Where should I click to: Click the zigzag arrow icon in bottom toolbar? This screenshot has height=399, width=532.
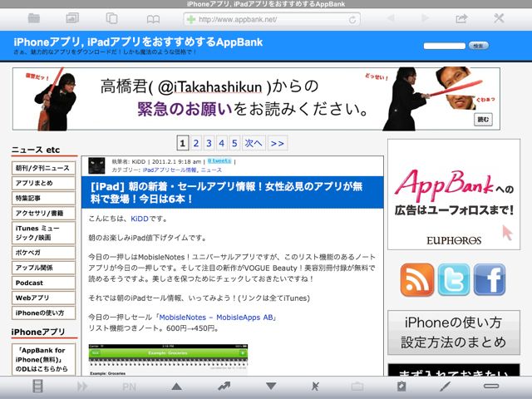[224, 386]
